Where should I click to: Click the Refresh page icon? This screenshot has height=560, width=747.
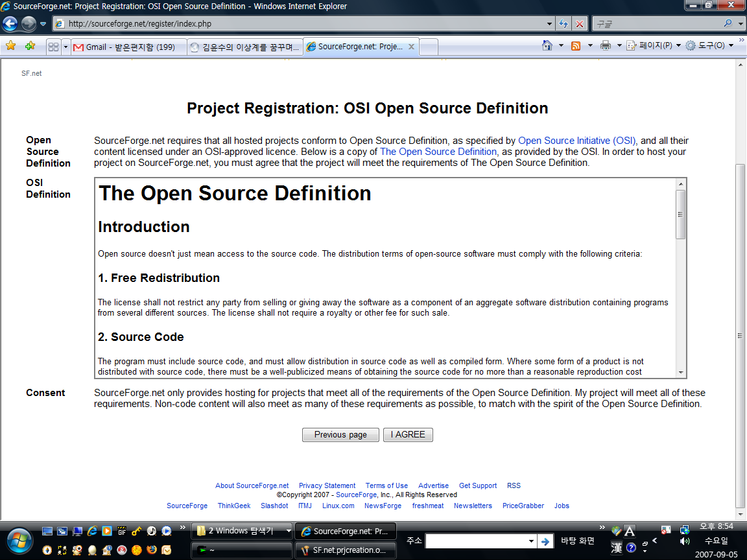tap(563, 23)
